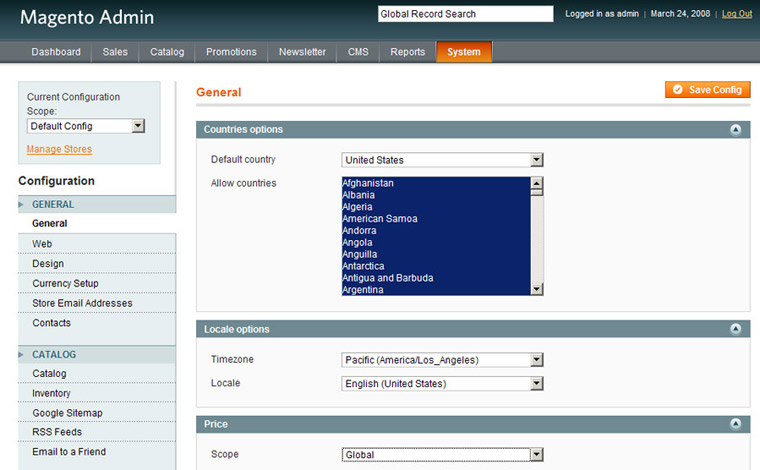Screen dimensions: 760x470
Task: Click the Global Record Search field
Action: pos(465,14)
